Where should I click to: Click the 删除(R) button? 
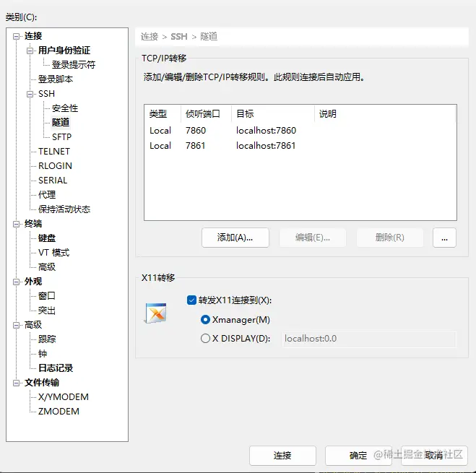coord(390,238)
